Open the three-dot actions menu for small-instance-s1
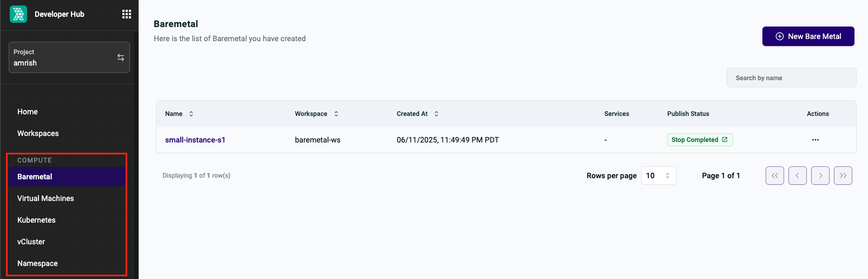The image size is (868, 279). (815, 140)
